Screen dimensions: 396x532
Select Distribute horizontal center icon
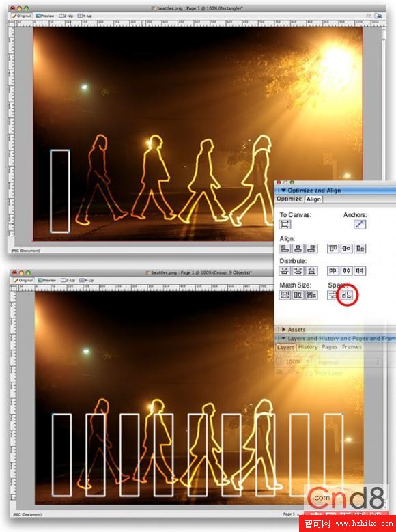346,270
